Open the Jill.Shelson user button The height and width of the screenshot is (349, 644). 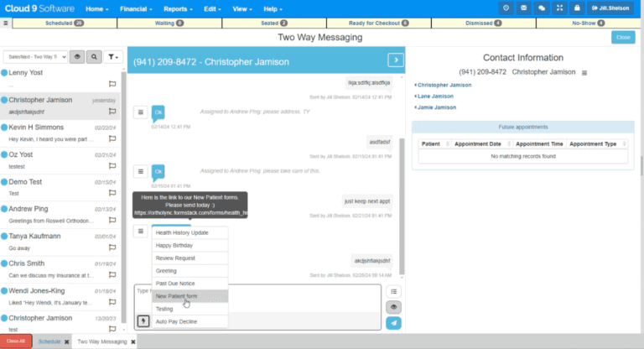pos(610,8)
